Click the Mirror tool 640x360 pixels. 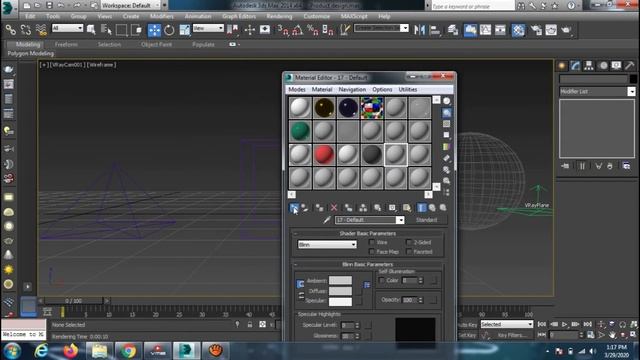[x=419, y=30]
